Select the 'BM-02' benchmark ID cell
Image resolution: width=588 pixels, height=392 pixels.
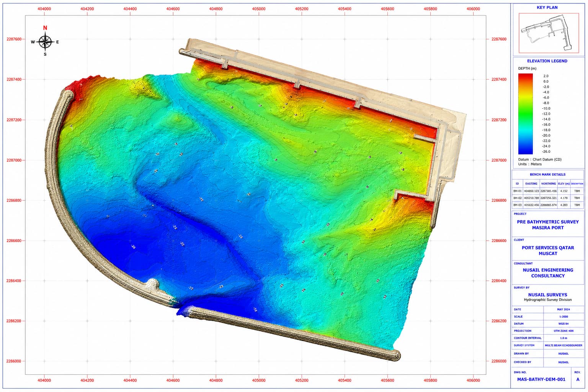tap(517, 198)
